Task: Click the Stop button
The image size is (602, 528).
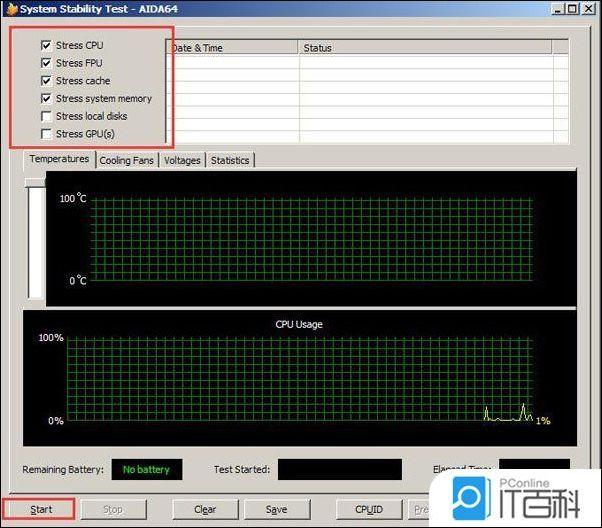Action: tap(113, 510)
